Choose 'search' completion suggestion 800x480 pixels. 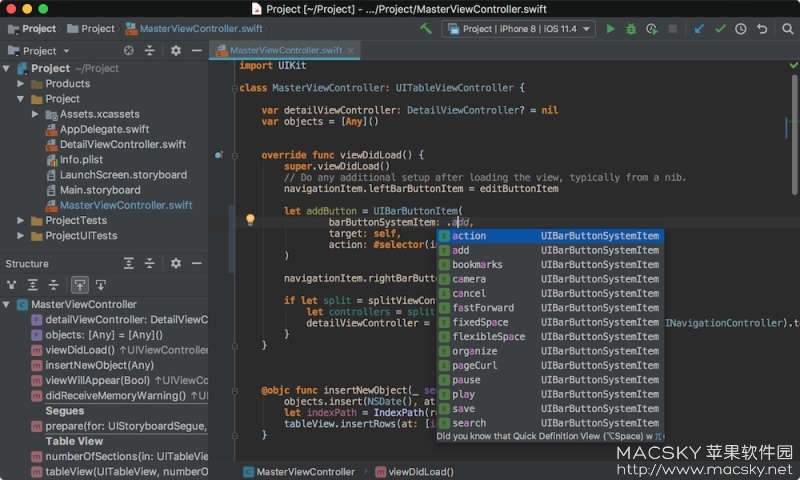(x=550, y=423)
